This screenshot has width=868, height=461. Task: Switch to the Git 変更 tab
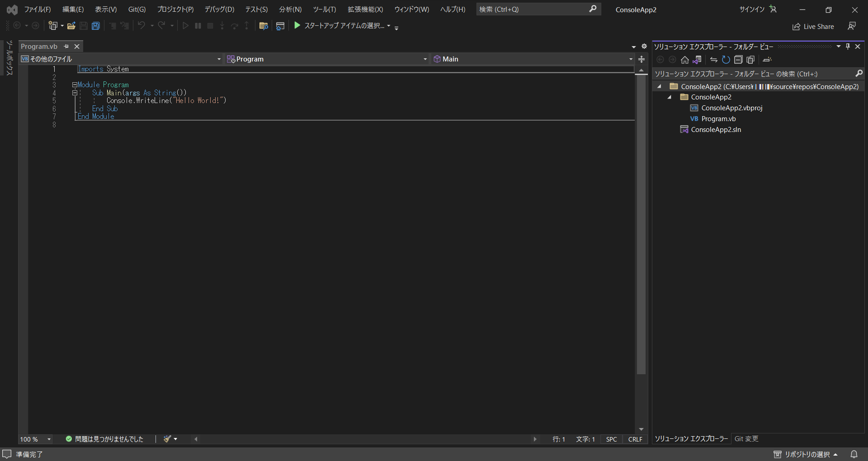746,438
